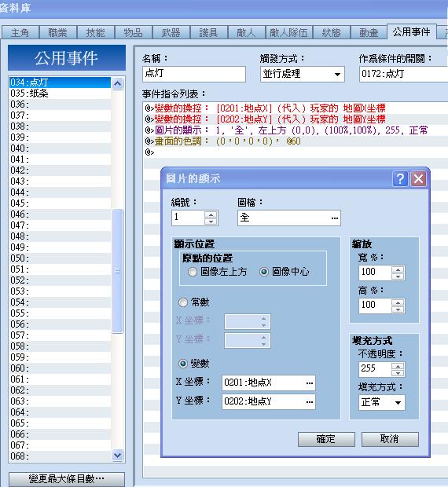
Task: Switch to the 武器 tab
Action: [171, 32]
